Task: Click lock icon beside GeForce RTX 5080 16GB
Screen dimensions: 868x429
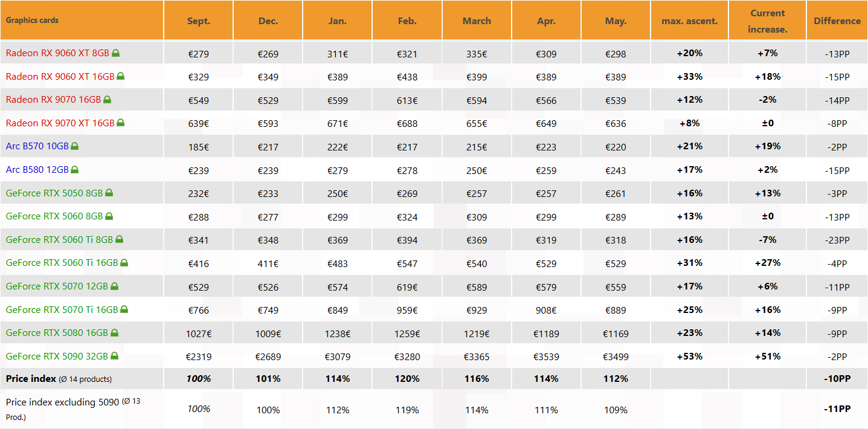Action: (x=114, y=333)
